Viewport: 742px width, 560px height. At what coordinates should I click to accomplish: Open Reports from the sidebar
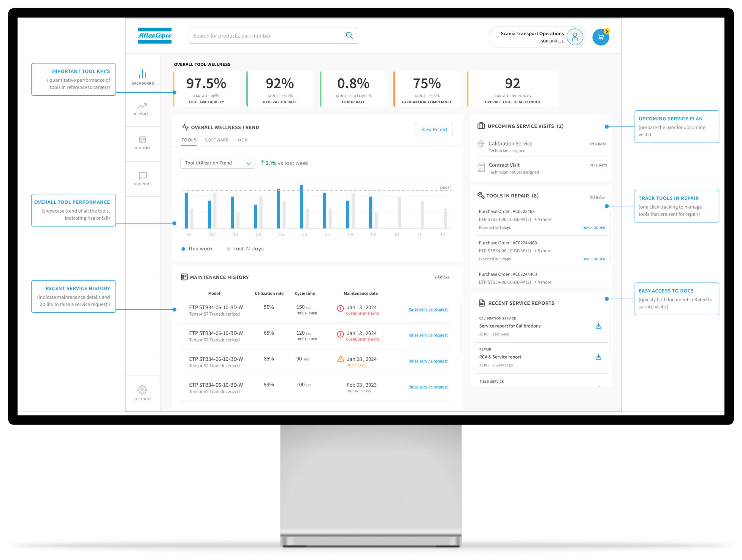point(142,109)
